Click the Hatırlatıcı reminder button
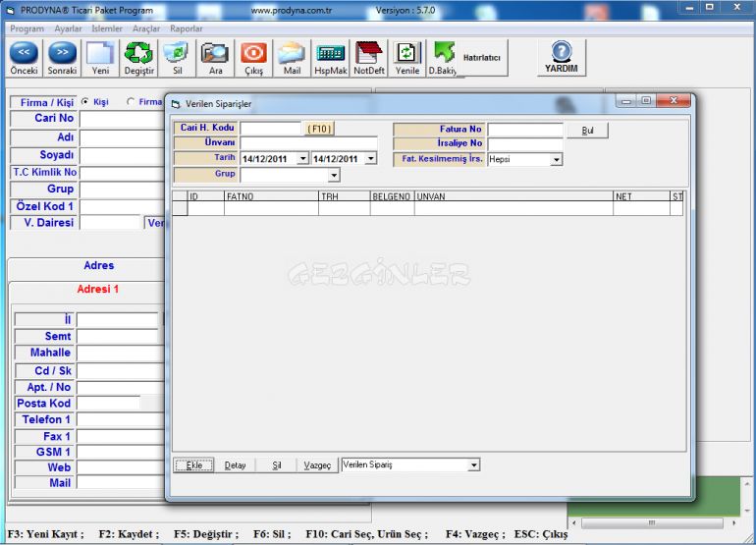The width and height of the screenshot is (756, 545). point(482,58)
